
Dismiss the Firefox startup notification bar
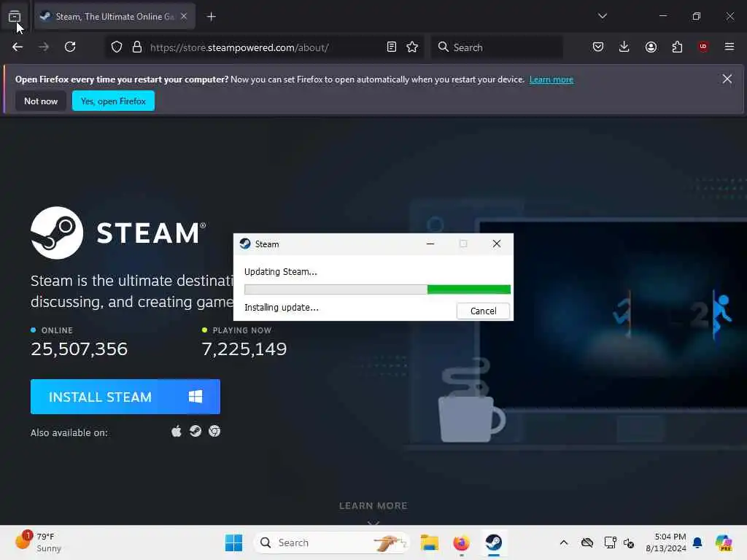click(727, 79)
